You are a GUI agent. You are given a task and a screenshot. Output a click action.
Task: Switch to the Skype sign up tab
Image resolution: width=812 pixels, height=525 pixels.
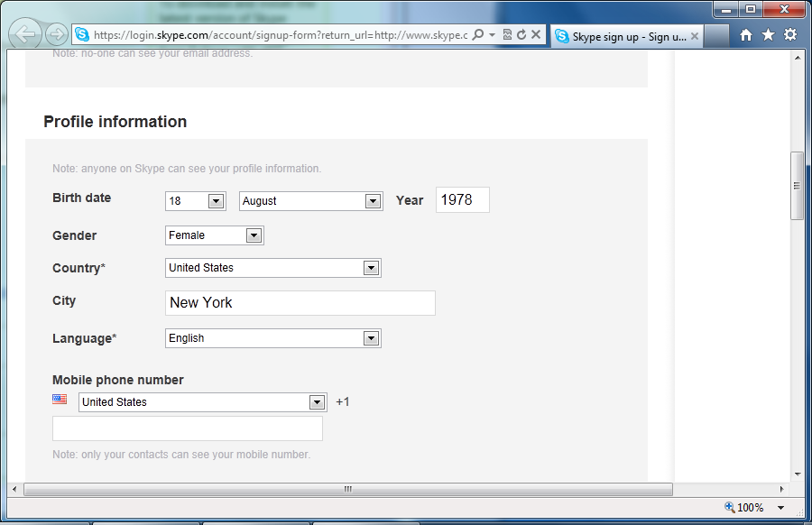click(622, 36)
